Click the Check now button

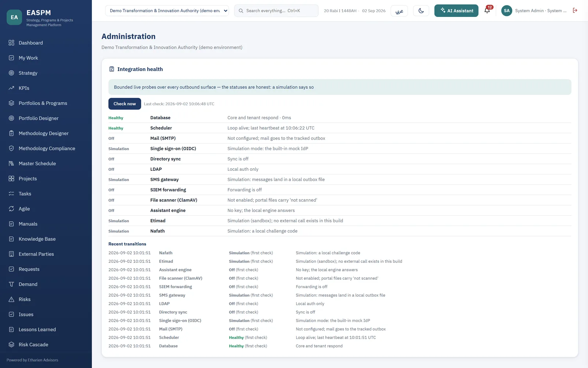[125, 104]
